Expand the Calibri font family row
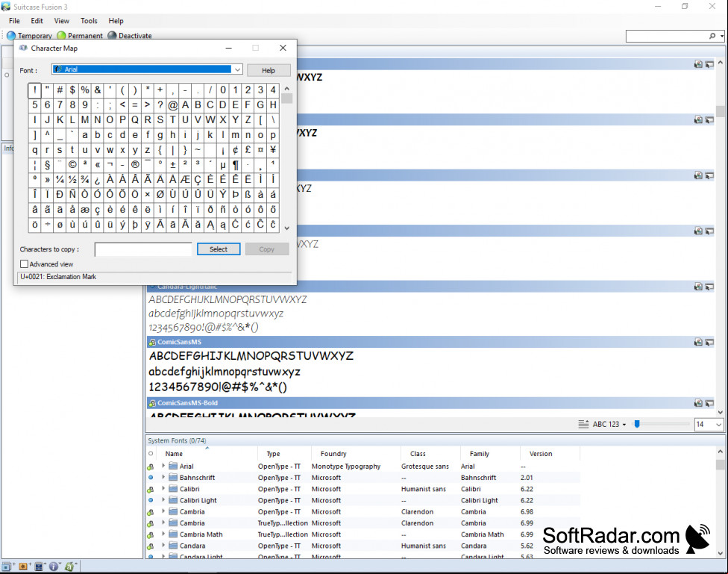The height and width of the screenshot is (574, 728). [163, 488]
